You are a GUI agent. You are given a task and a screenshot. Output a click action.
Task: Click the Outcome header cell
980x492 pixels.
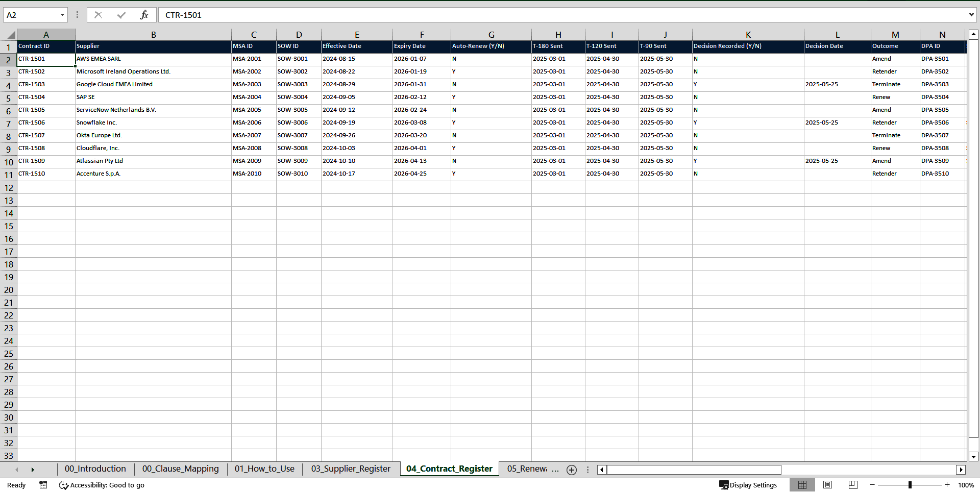pyautogui.click(x=895, y=46)
